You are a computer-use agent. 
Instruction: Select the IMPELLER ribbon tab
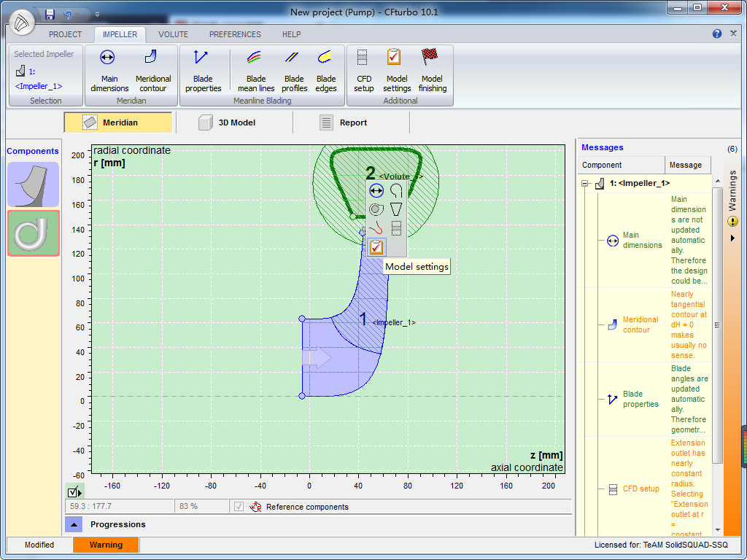(120, 34)
